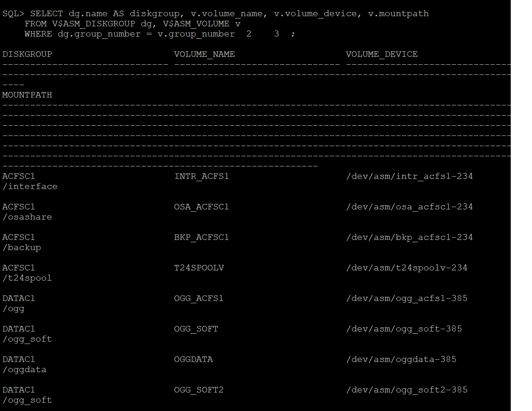Click the /dev/asm/t24spoolv-234 device path
The height and width of the screenshot is (411, 532).
(x=406, y=268)
